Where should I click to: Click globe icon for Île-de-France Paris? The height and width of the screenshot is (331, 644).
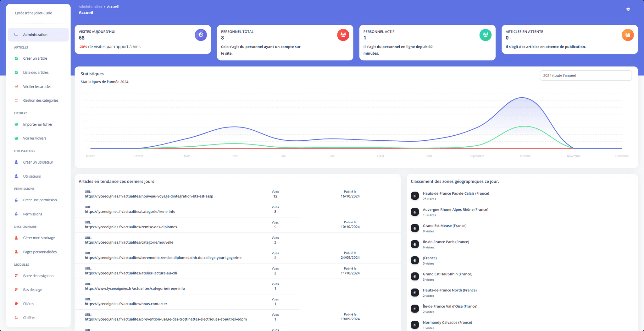[x=415, y=244]
